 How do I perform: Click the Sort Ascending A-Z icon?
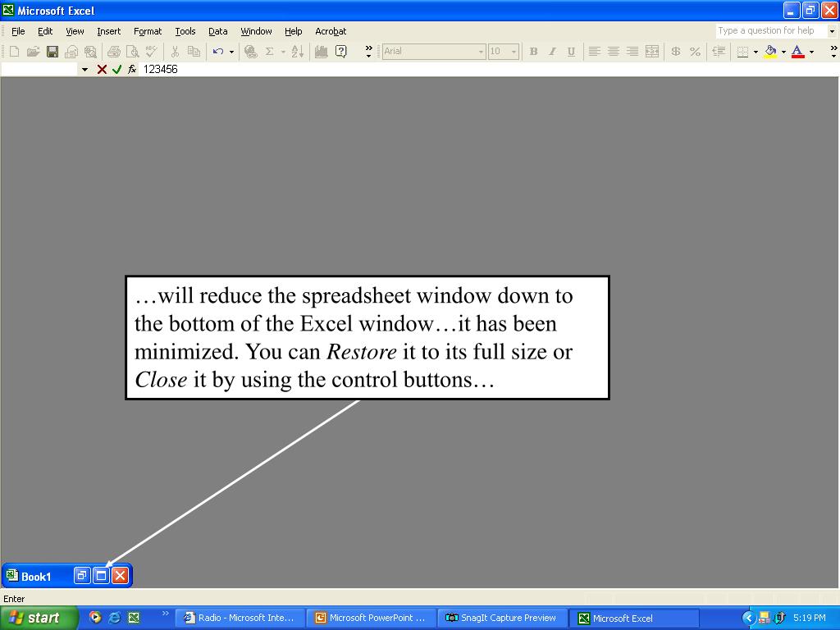pyautogui.click(x=297, y=52)
